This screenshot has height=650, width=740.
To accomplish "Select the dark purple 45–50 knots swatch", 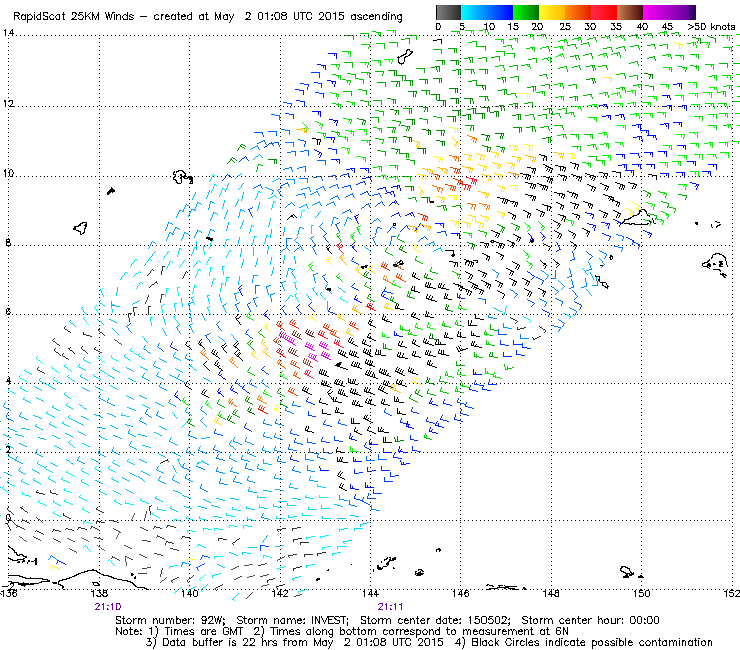I will 682,12.
